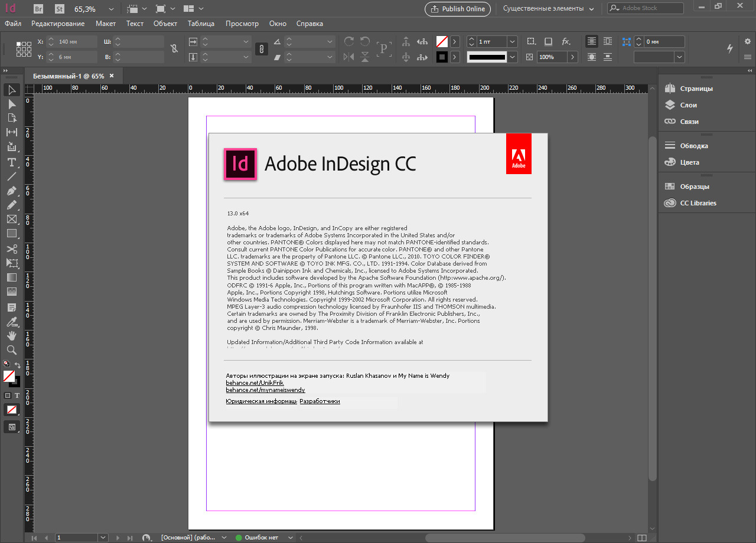Click the fill color box in Tools panel

[x=9, y=377]
